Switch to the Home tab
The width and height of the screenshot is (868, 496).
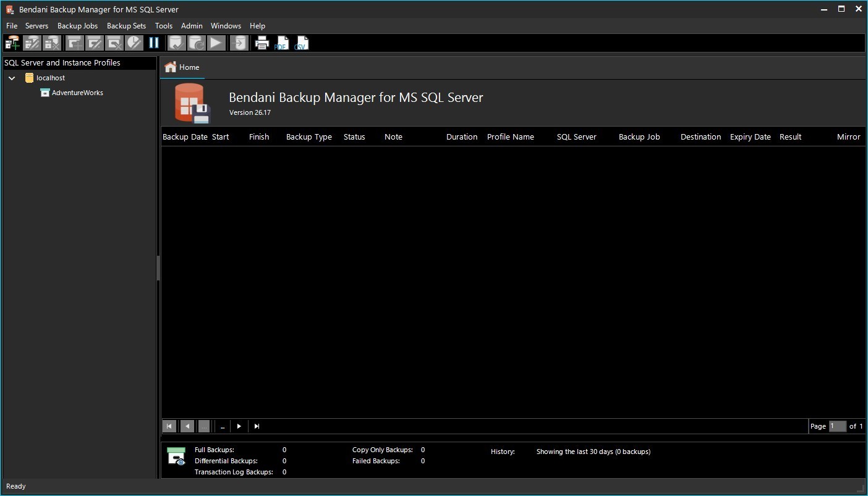(x=182, y=67)
